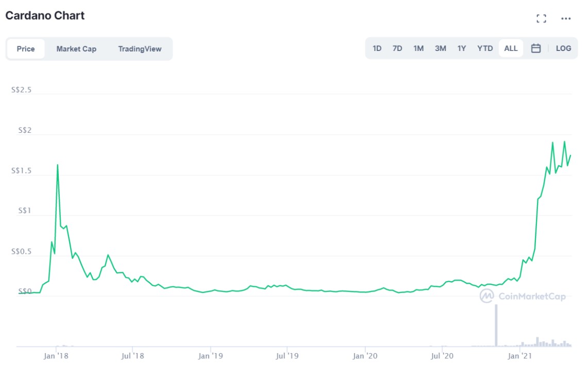This screenshot has width=588, height=366.
Task: Select the 1D time range
Action: coord(377,48)
